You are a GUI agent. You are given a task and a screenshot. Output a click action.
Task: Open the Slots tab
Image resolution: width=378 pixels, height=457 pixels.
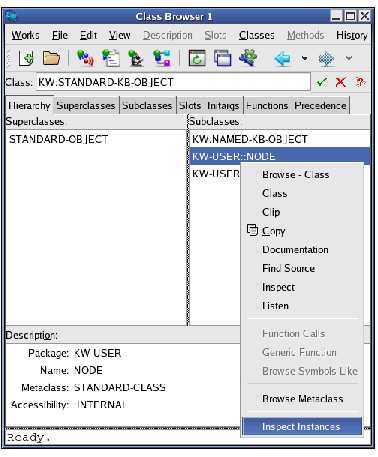pos(190,106)
